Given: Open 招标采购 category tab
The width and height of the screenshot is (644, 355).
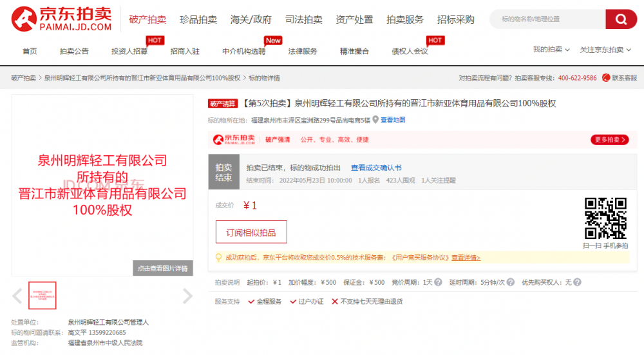Looking at the screenshot, I should (456, 19).
